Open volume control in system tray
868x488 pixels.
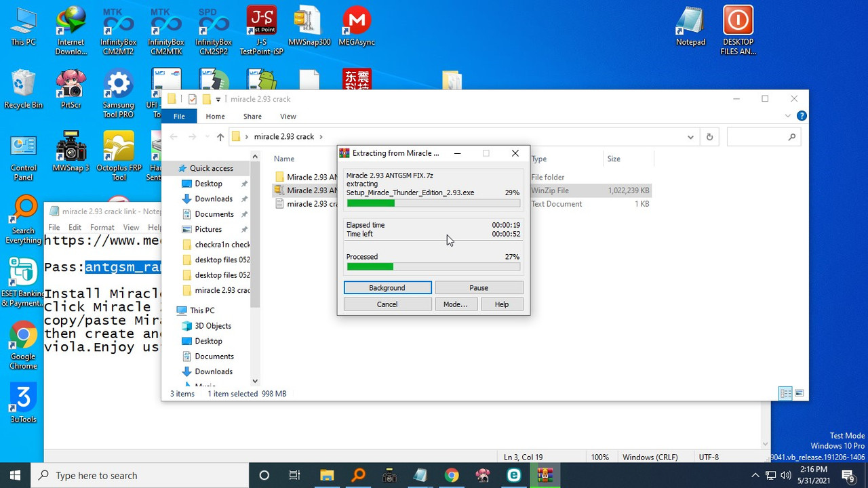[x=786, y=475]
